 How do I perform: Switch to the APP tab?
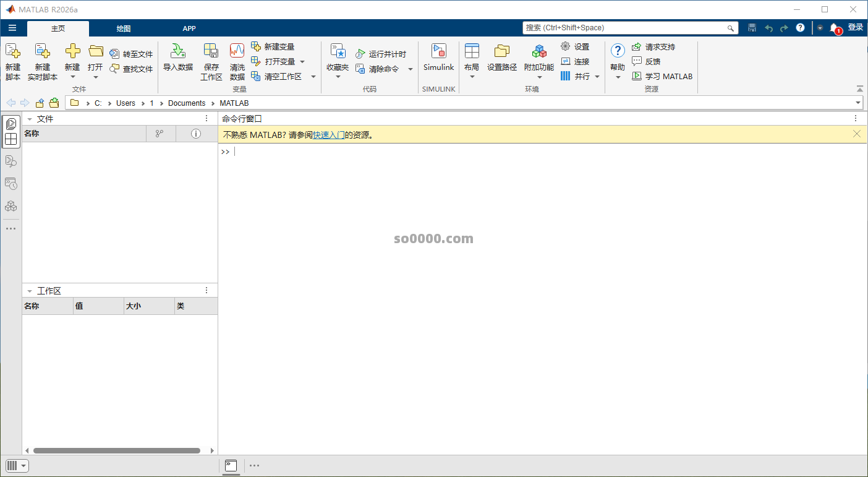[189, 28]
